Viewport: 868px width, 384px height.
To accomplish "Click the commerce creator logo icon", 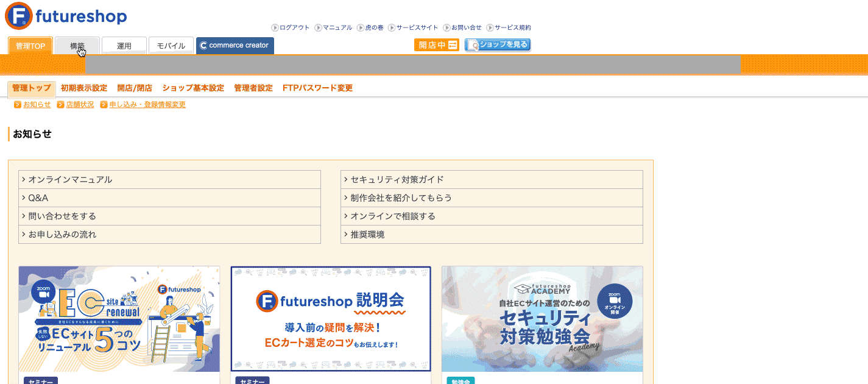I will point(203,45).
